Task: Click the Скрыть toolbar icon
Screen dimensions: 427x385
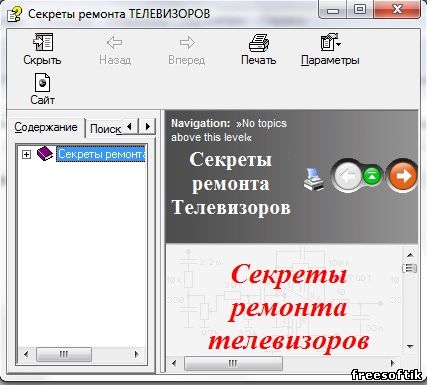Action: tap(43, 42)
